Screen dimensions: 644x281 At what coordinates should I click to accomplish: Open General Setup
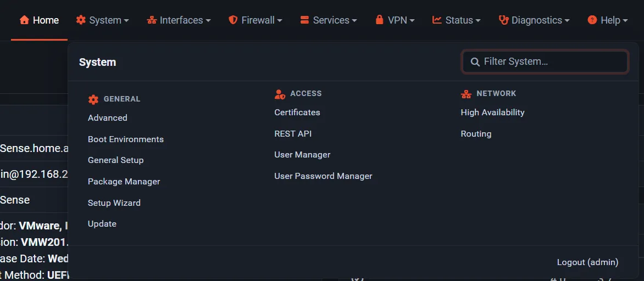click(x=116, y=160)
